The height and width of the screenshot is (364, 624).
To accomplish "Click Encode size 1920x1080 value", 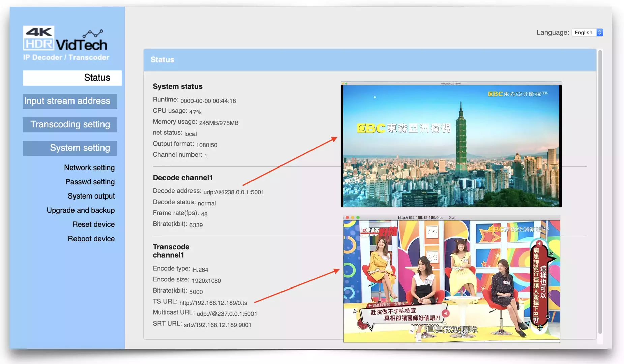I will (x=206, y=281).
